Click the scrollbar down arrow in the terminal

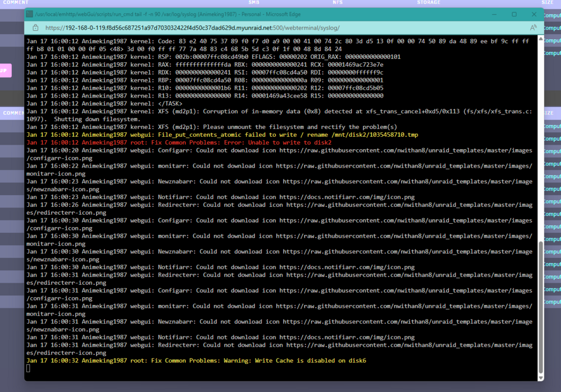click(x=541, y=377)
